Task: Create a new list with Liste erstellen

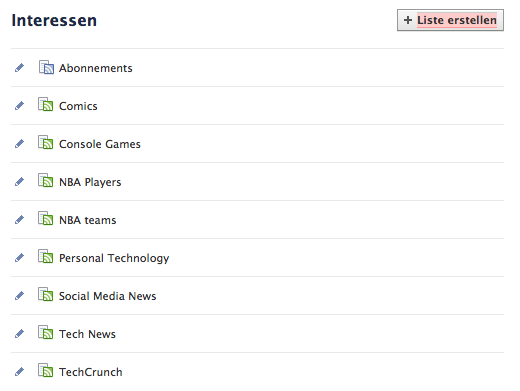Action: coord(450,20)
